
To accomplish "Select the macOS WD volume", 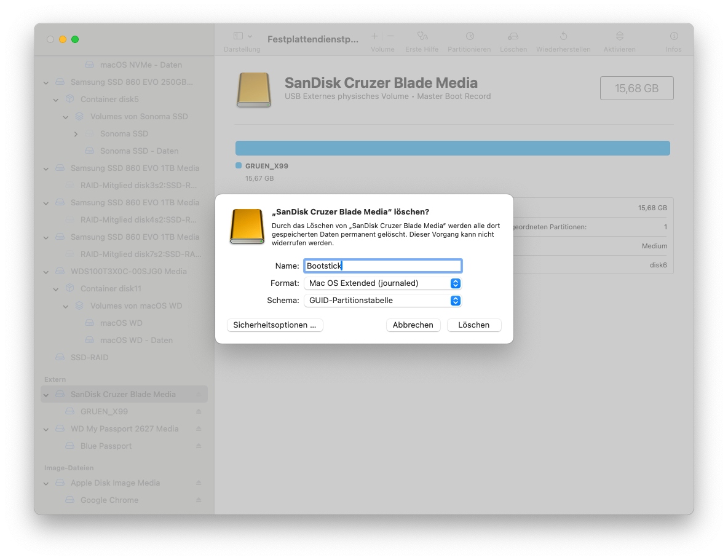I will 121,323.
